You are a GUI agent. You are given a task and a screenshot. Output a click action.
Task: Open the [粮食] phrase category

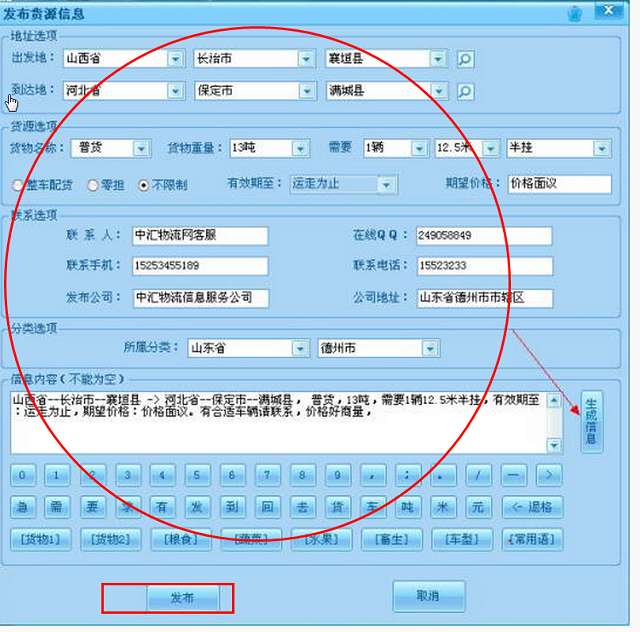point(180,540)
